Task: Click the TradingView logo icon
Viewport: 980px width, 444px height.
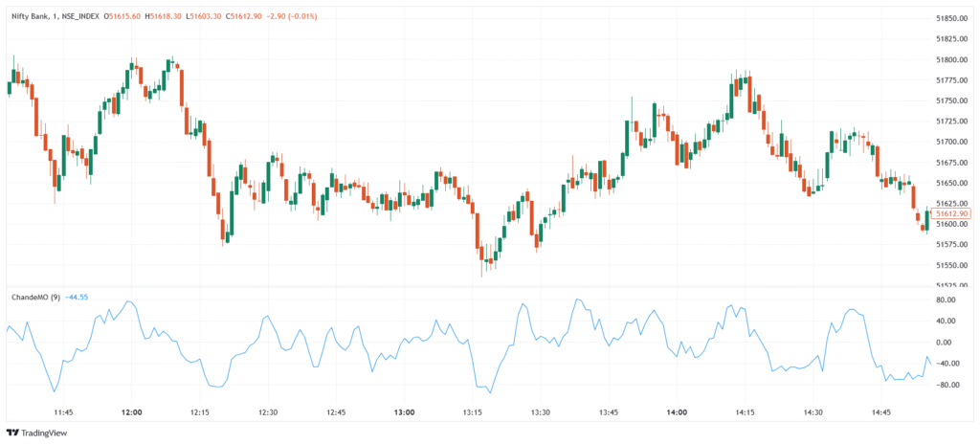Action: (x=12, y=433)
